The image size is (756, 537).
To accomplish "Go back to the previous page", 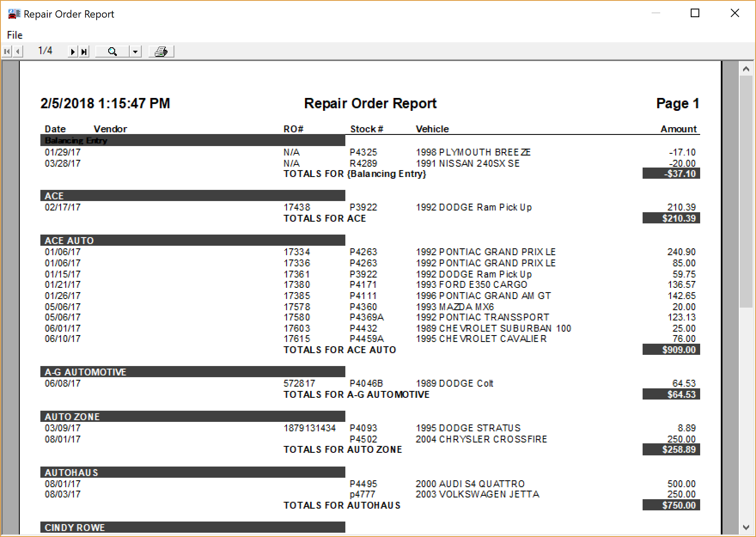I will [x=17, y=51].
